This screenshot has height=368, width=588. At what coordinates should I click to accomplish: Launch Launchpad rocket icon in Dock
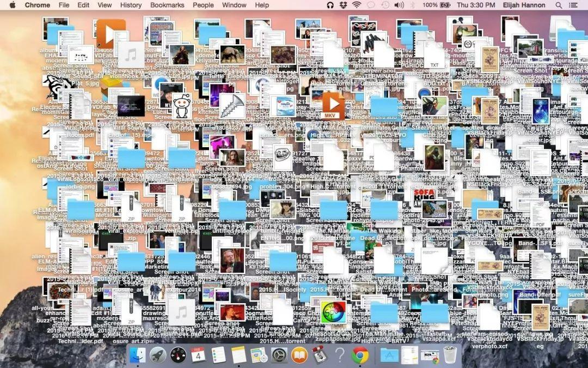(158, 354)
